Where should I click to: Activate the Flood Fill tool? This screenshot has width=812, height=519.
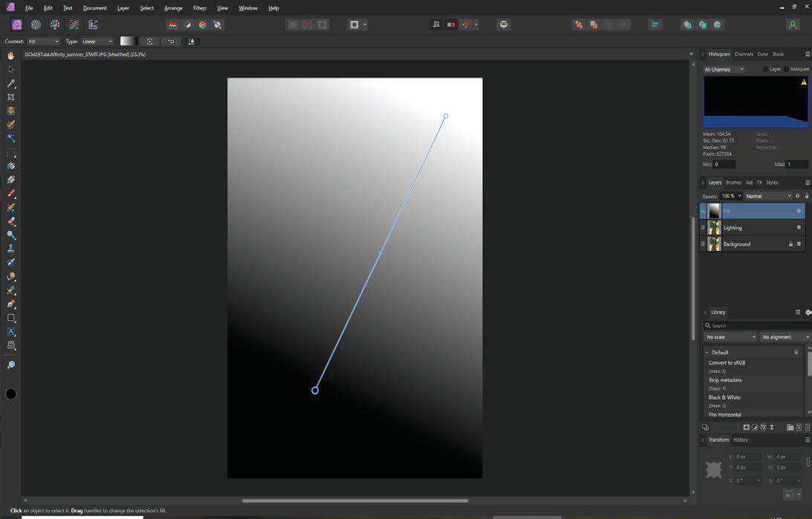click(x=10, y=166)
